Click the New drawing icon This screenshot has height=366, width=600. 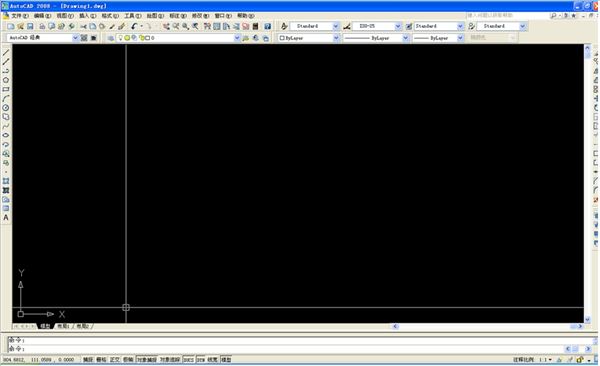[x=11, y=26]
